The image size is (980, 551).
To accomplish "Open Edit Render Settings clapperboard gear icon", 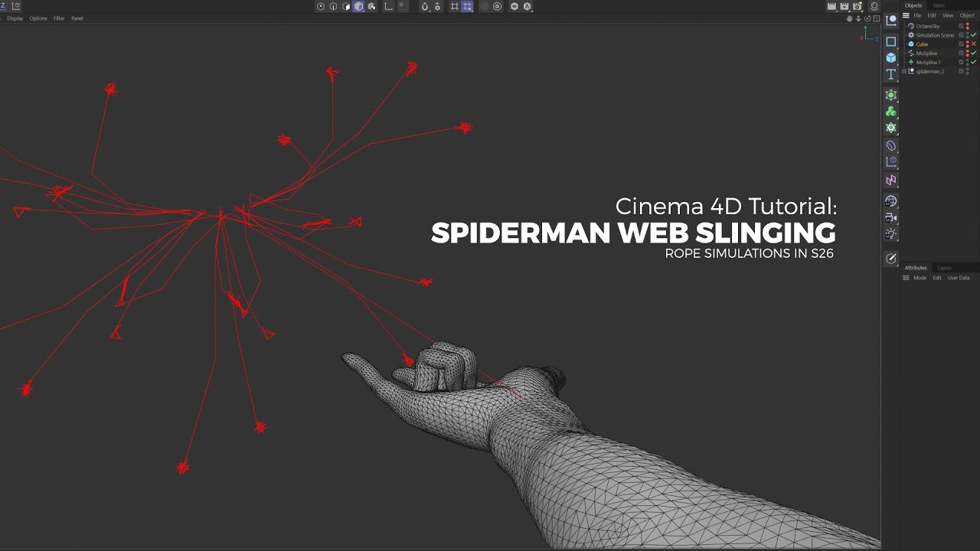I will (857, 6).
